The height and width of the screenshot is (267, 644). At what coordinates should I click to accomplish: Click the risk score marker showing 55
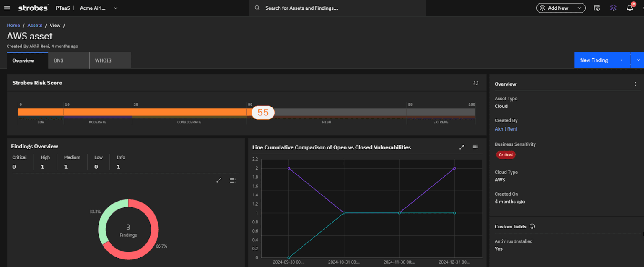262,113
